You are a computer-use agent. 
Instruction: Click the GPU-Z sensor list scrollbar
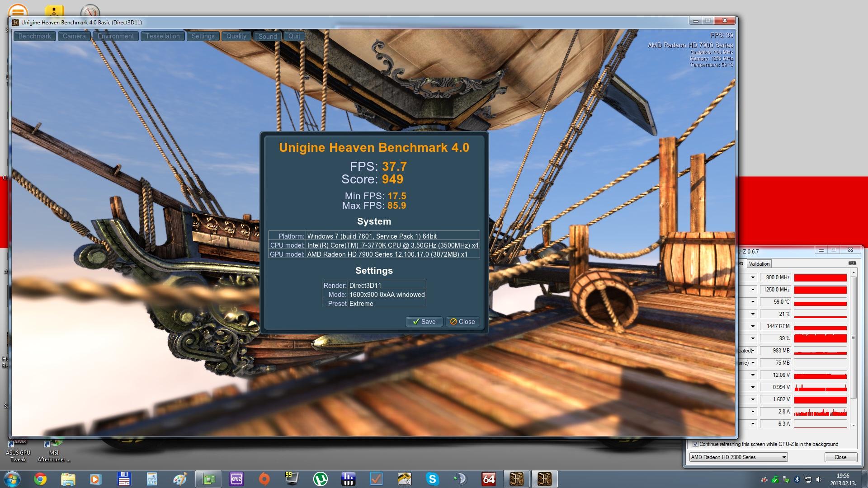click(854, 337)
